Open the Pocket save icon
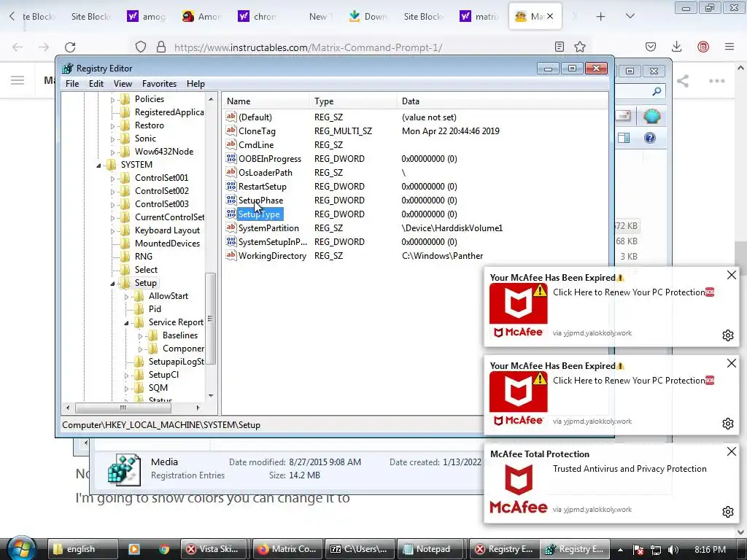 [x=651, y=47]
